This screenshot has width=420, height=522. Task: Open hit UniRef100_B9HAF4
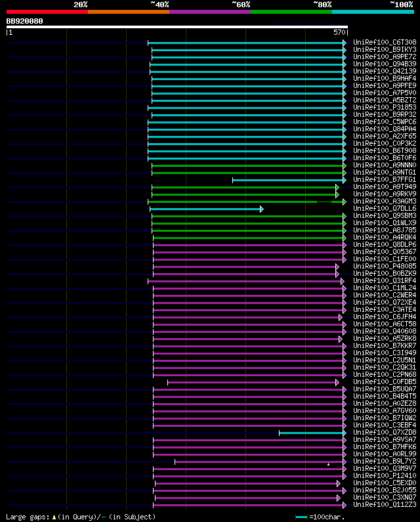pos(385,79)
